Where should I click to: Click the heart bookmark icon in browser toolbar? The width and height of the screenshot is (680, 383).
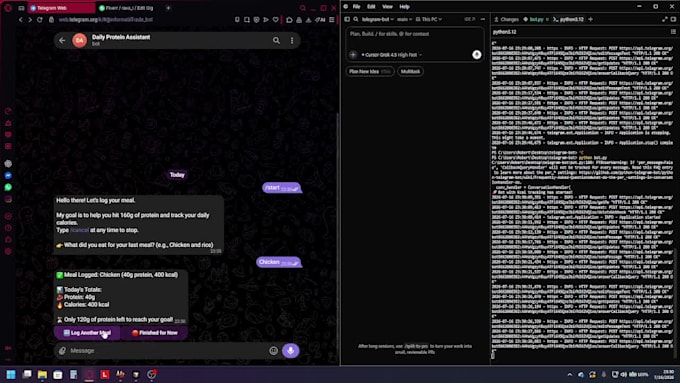[x=276, y=20]
